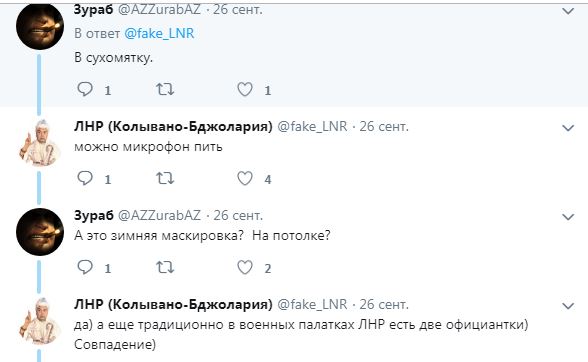The height and width of the screenshot is (362, 588).
Task: Reply to "А это зимняя маскировка?" tweet
Action: (x=85, y=267)
